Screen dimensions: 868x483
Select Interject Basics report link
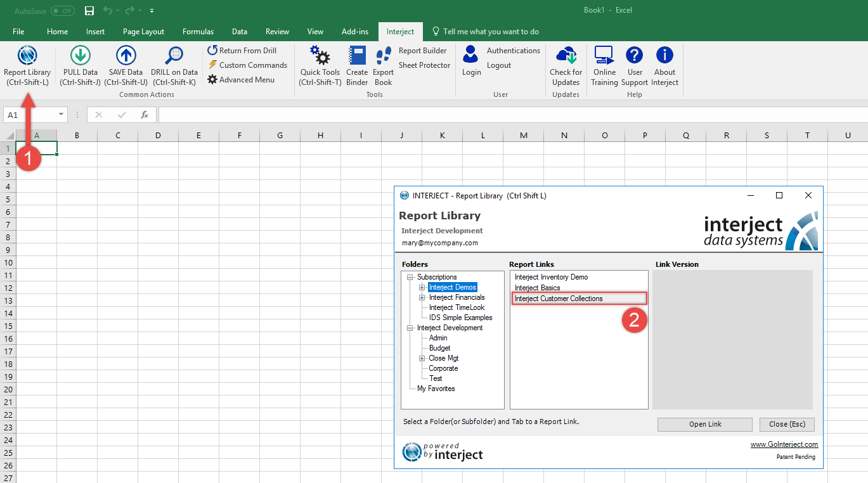tap(537, 288)
